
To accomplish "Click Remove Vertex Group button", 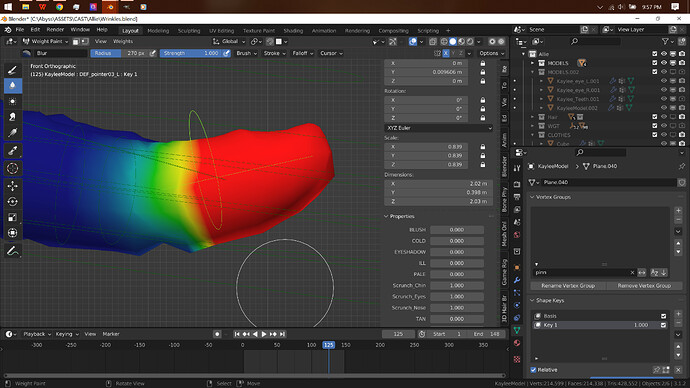I will (x=644, y=286).
